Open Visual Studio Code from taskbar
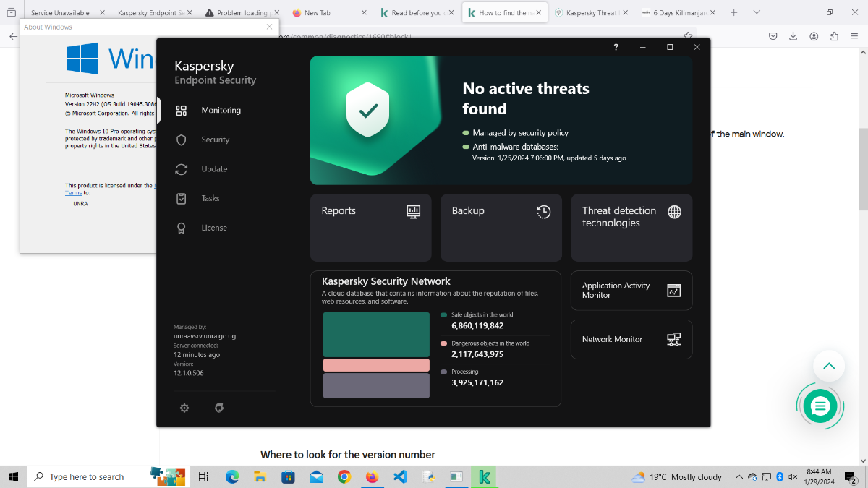Image resolution: width=868 pixels, height=488 pixels. (400, 476)
